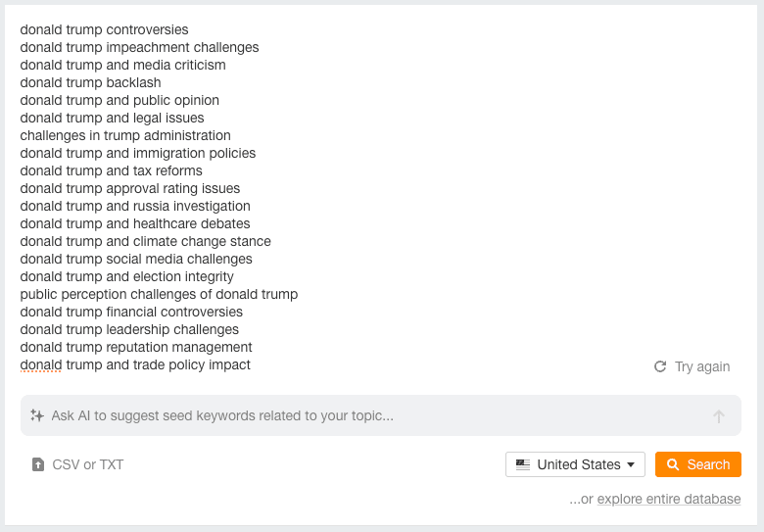This screenshot has width=764, height=532.
Task: Open the explore entire database link
Action: point(668,499)
